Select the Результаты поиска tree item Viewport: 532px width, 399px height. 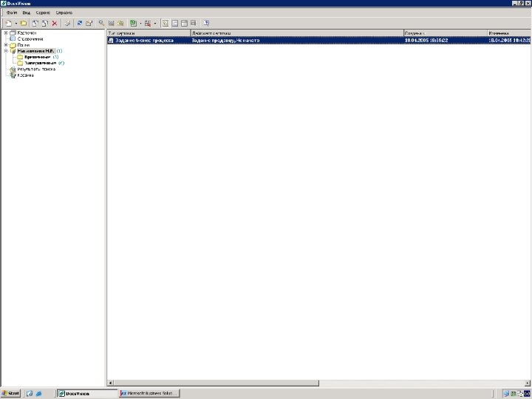click(36, 69)
